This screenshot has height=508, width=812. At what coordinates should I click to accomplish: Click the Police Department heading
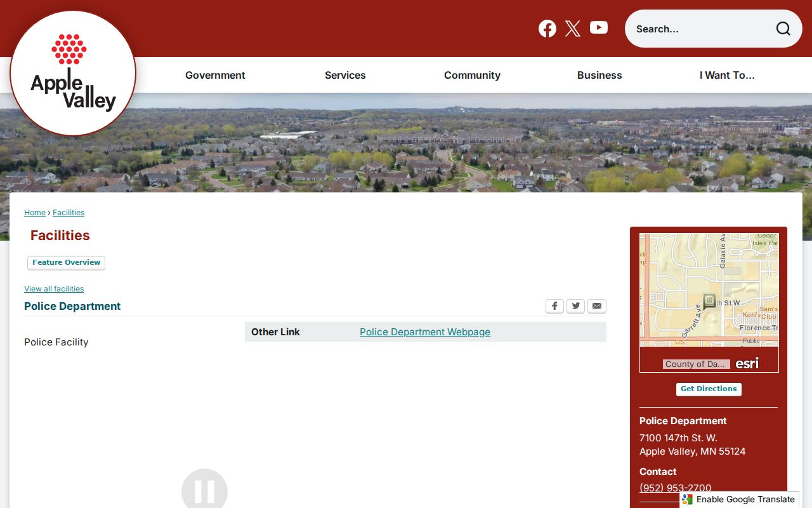(72, 306)
